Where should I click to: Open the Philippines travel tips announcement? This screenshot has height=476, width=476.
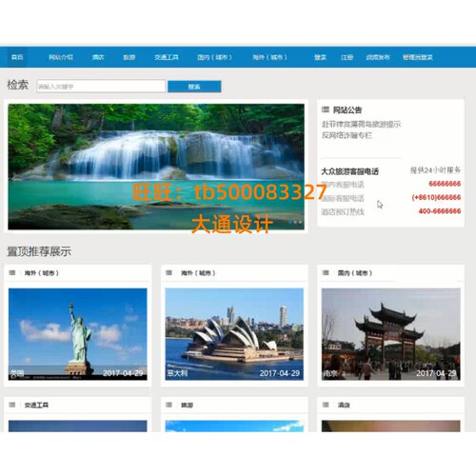tap(361, 124)
